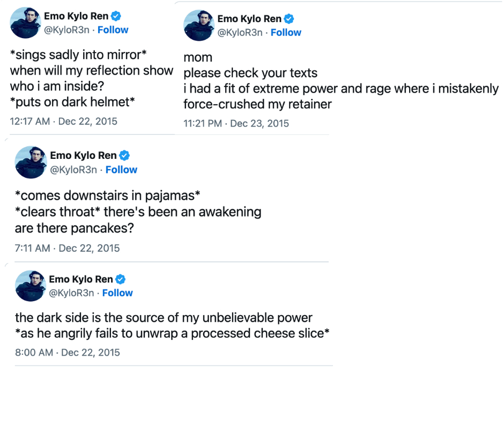Image resolution: width=504 pixels, height=423 pixels.
Task: Click the verified badge on the retainer tweet
Action: click(x=289, y=19)
